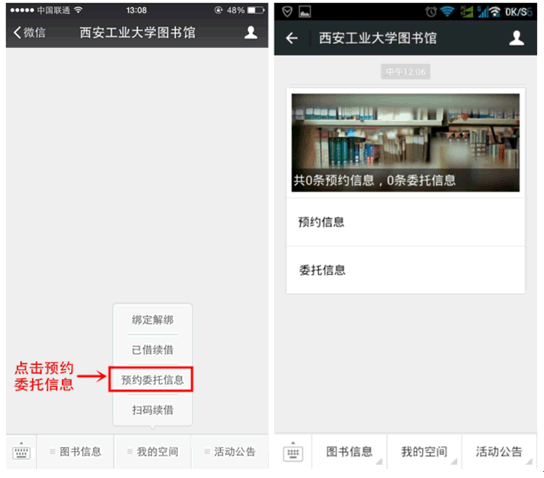Select 绑定解绑 from popup menu
The width and height of the screenshot is (544, 478).
153,319
